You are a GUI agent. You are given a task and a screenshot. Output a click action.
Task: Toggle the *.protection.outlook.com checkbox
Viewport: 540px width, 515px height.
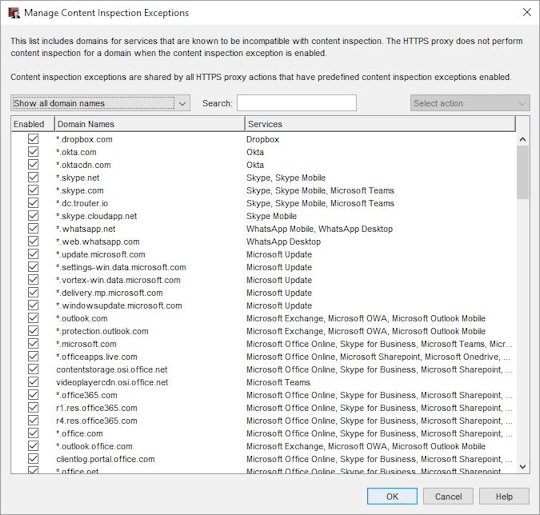(x=33, y=331)
